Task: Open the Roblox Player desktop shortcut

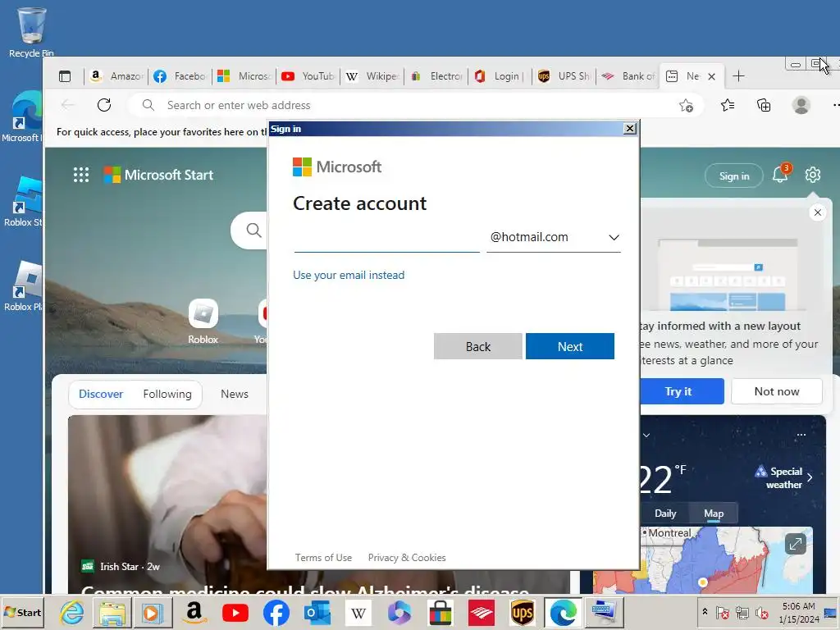Action: [22, 285]
